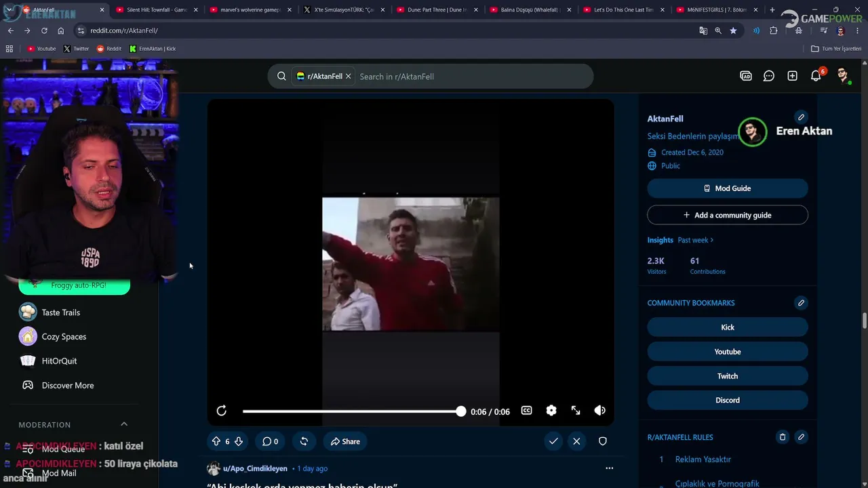Open the Mod Guide

tap(728, 188)
